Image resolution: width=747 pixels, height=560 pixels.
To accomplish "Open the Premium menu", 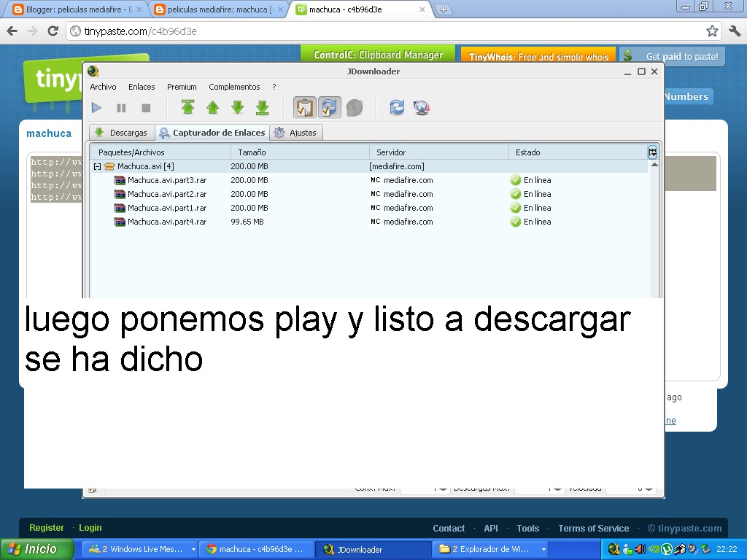I will (x=182, y=87).
